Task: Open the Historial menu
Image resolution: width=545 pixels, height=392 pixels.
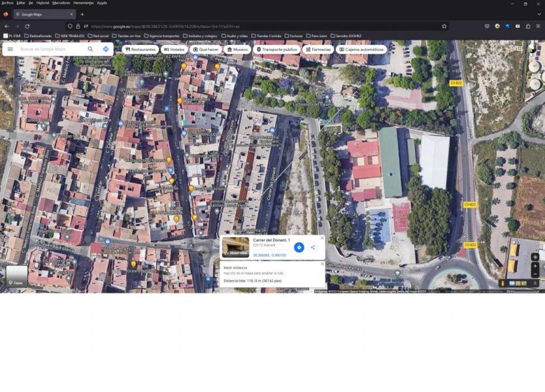Action: 42,3
